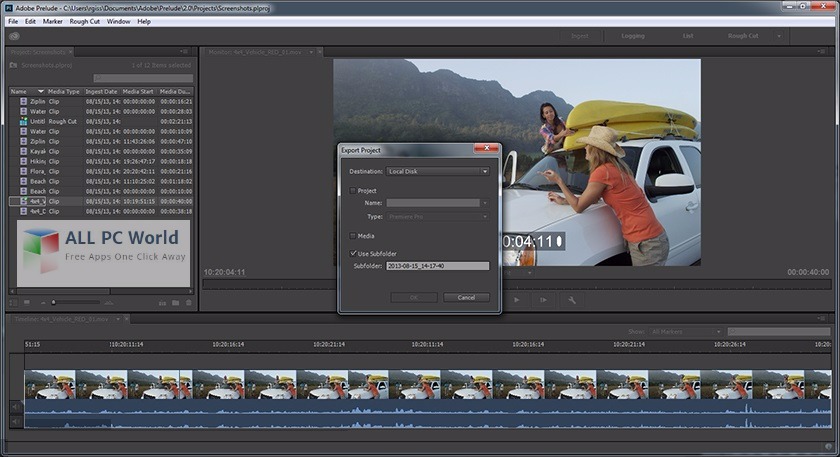Adjust the thumbnail zoom slider in Project panel
This screenshot has height=457, width=840.
pyautogui.click(x=55, y=302)
